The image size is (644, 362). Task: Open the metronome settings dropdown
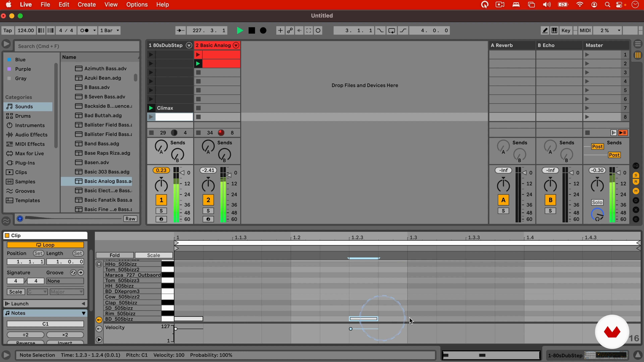(94, 31)
